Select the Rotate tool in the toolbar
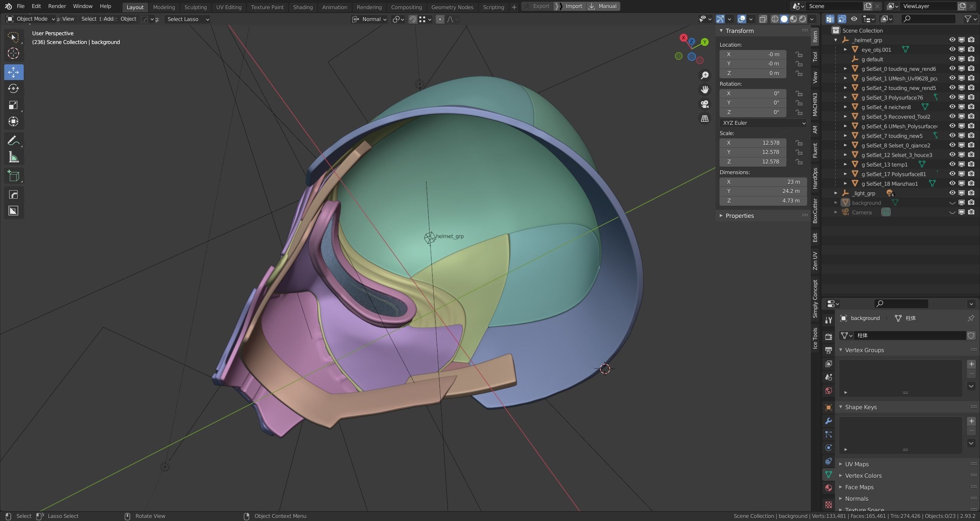Screen dimensions: 980x521 13,89
